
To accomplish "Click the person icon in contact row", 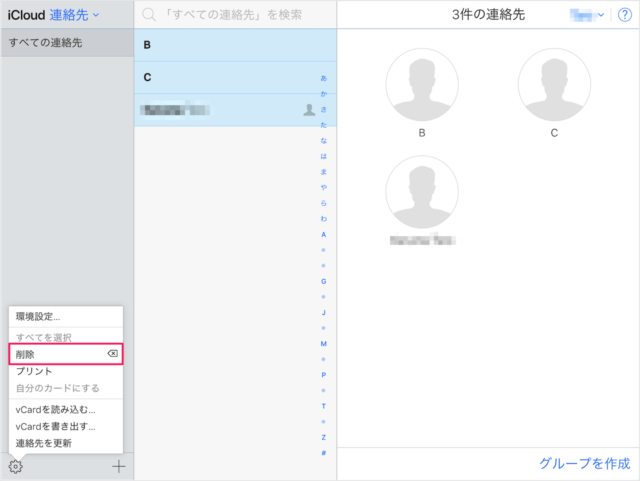I will tap(309, 110).
